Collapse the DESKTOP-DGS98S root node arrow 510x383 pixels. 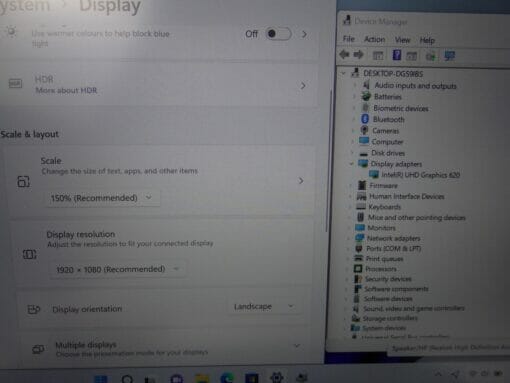pos(344,73)
